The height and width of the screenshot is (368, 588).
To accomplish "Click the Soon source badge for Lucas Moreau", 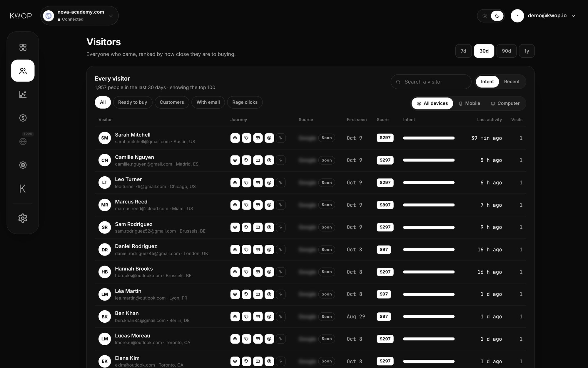I will pos(326,339).
